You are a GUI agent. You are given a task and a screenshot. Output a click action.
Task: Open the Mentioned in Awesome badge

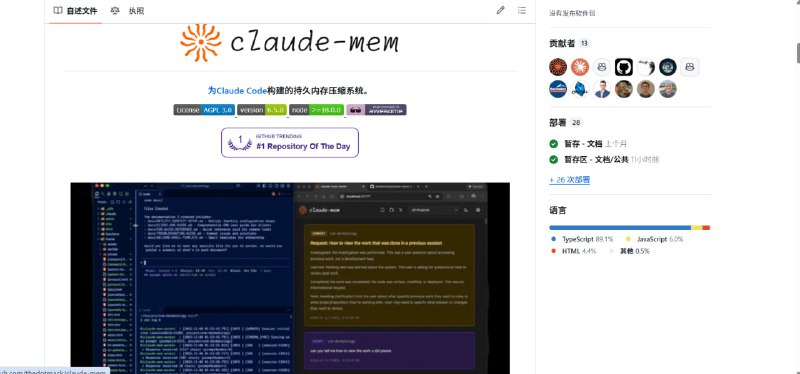pyautogui.click(x=377, y=110)
